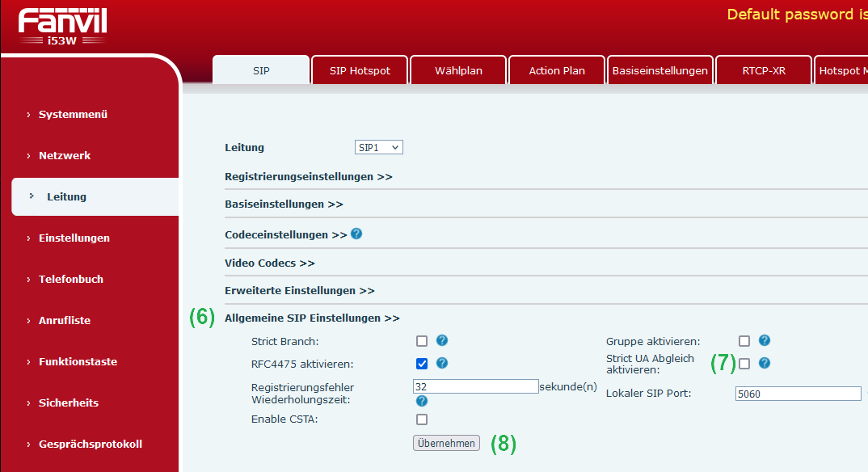868x472 pixels.
Task: Click the Default password warning text
Action: pyautogui.click(x=797, y=15)
